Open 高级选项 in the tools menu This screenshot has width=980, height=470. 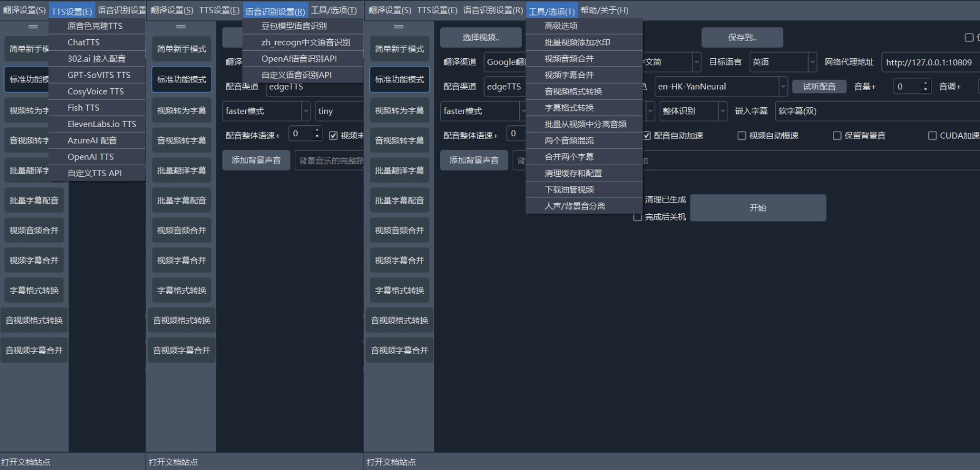(x=561, y=26)
